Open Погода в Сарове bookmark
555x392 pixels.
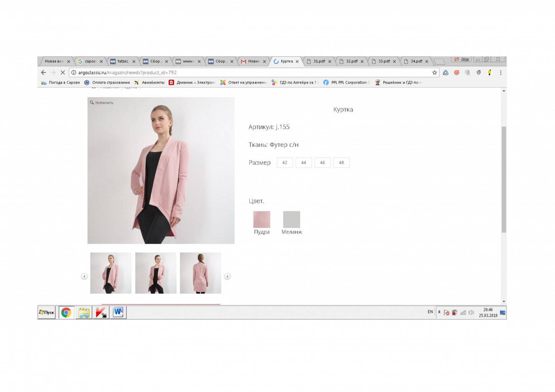click(x=60, y=82)
